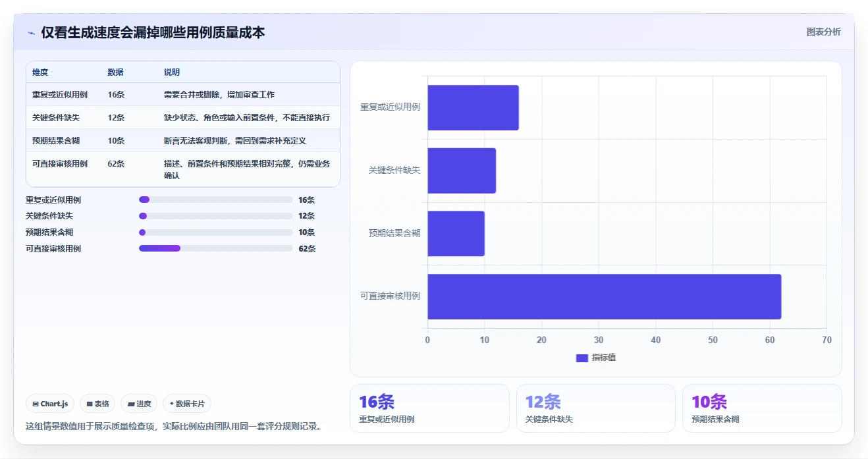Click the 数据 column header
This screenshot has height=459, width=868.
(115, 72)
